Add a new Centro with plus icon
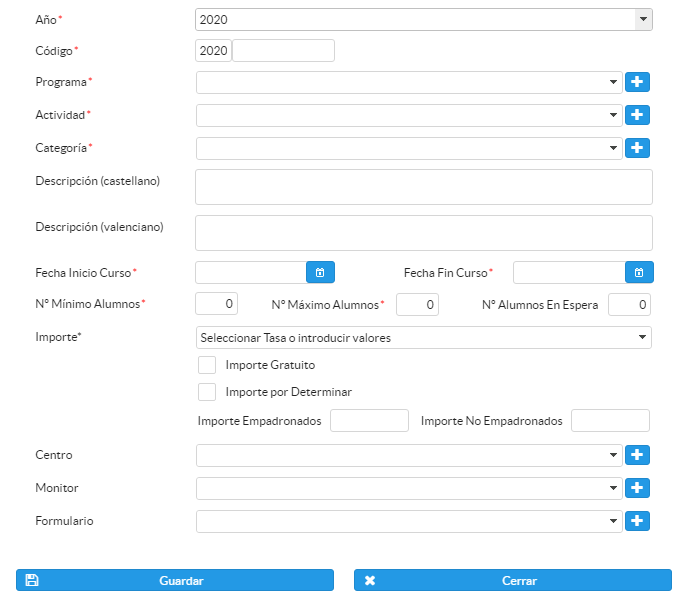 [x=637, y=455]
